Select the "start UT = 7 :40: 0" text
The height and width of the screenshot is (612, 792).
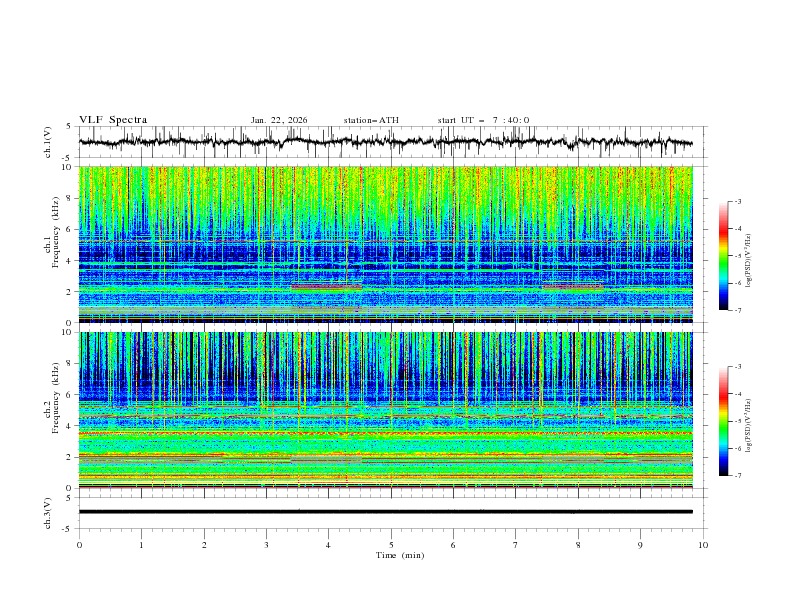[483, 120]
